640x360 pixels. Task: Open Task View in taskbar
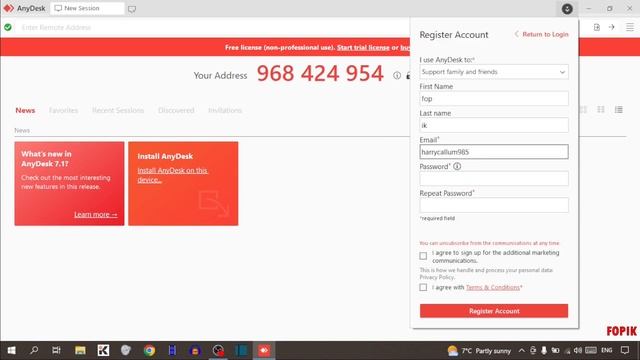click(x=56, y=350)
